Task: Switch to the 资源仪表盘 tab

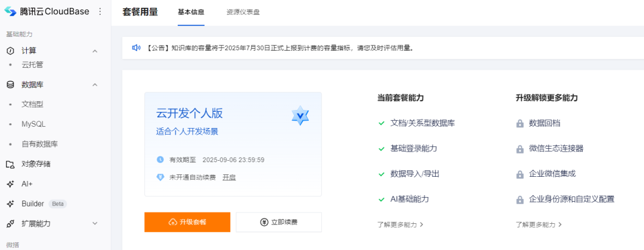Action: pyautogui.click(x=243, y=12)
